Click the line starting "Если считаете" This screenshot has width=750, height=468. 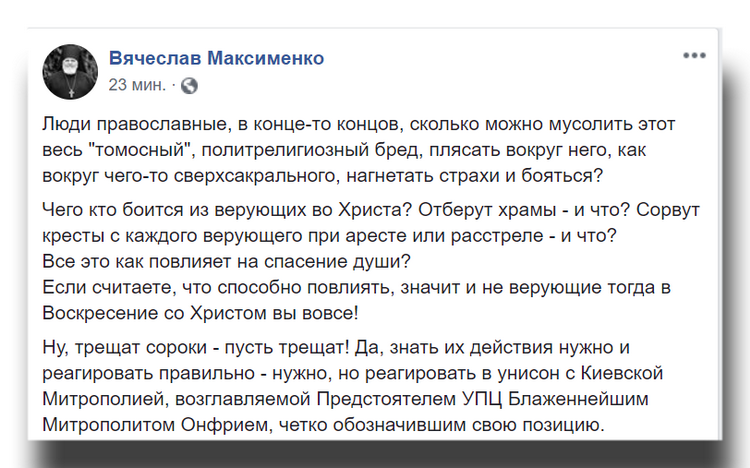pos(356,288)
